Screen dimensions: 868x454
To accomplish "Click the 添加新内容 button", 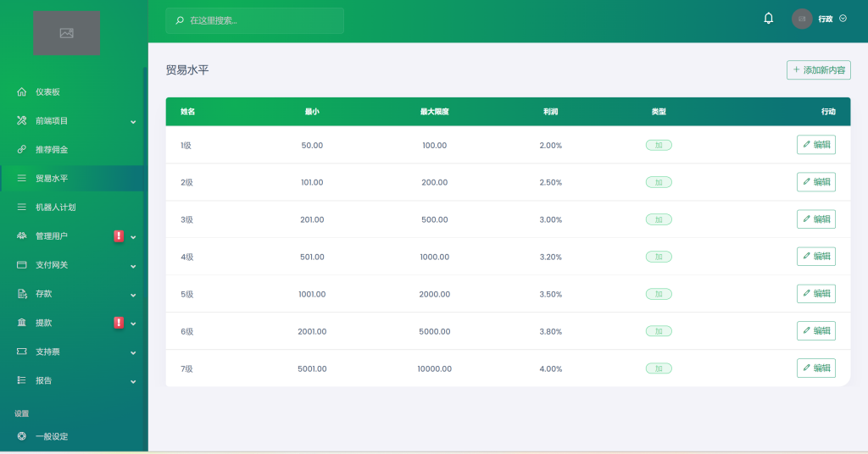I will point(818,70).
